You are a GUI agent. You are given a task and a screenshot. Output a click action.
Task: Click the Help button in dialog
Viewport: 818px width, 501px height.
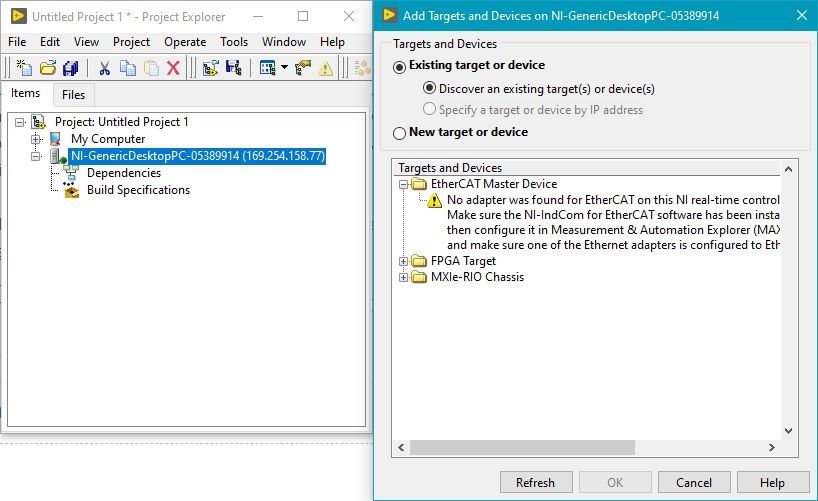[x=772, y=483]
